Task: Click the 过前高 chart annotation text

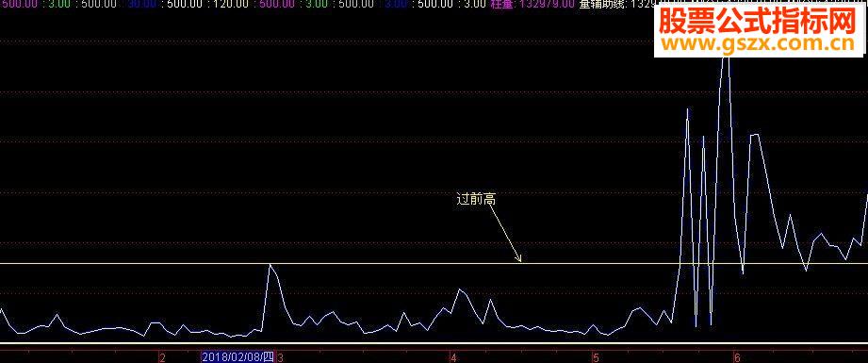Action: coord(476,199)
